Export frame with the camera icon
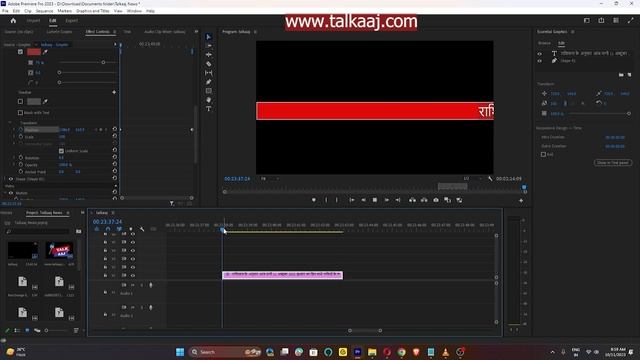 [436, 200]
